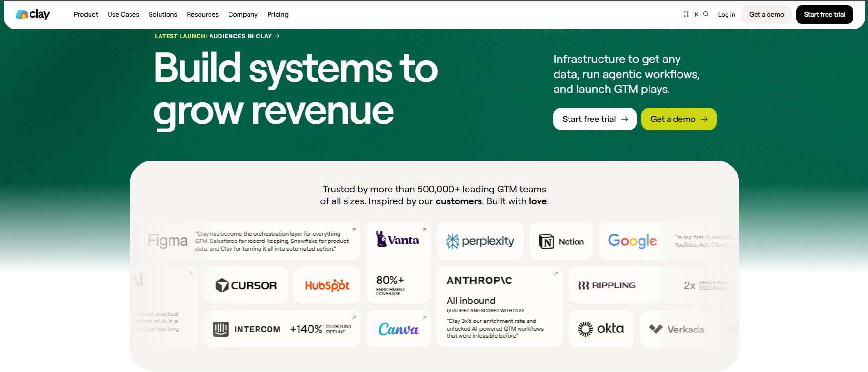Click the arrow after Audiences in Clay
Image resolution: width=868 pixels, height=372 pixels.
pos(277,36)
